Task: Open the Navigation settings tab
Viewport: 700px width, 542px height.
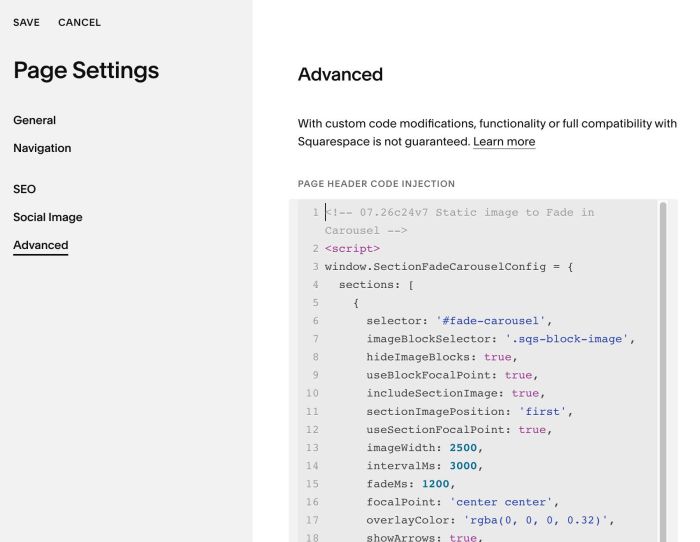Action: [x=42, y=148]
